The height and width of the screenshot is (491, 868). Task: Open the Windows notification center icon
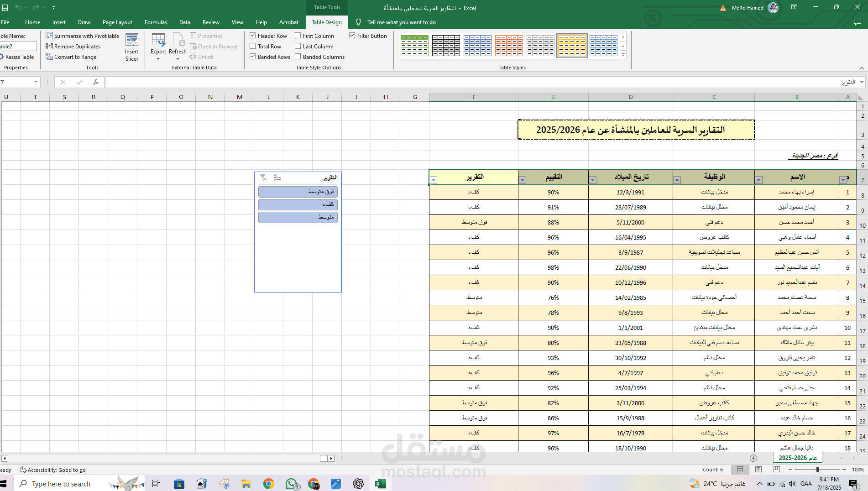[x=853, y=484]
